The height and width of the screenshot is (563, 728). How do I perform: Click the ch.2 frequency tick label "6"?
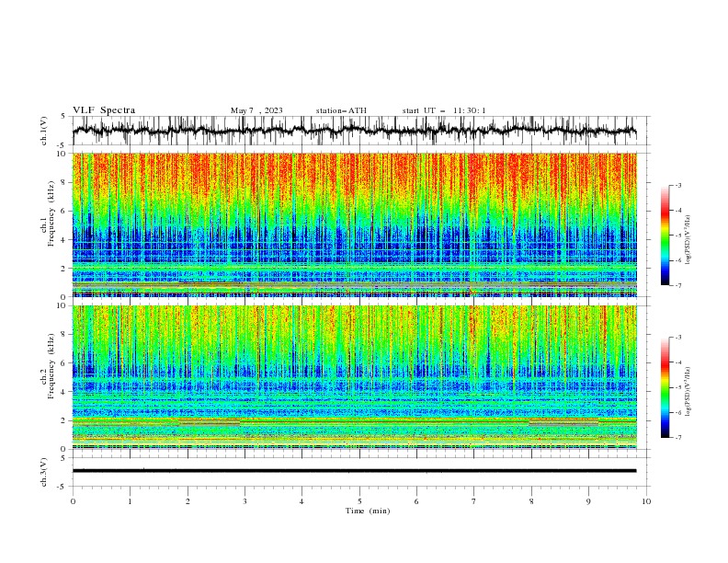(x=64, y=362)
